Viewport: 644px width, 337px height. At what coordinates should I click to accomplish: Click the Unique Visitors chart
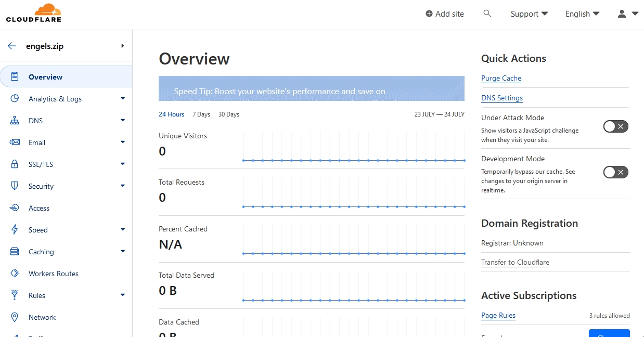click(x=354, y=147)
